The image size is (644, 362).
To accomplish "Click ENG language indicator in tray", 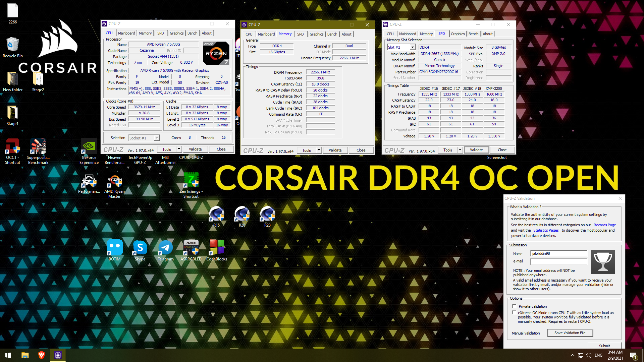I will pyautogui.click(x=598, y=355).
